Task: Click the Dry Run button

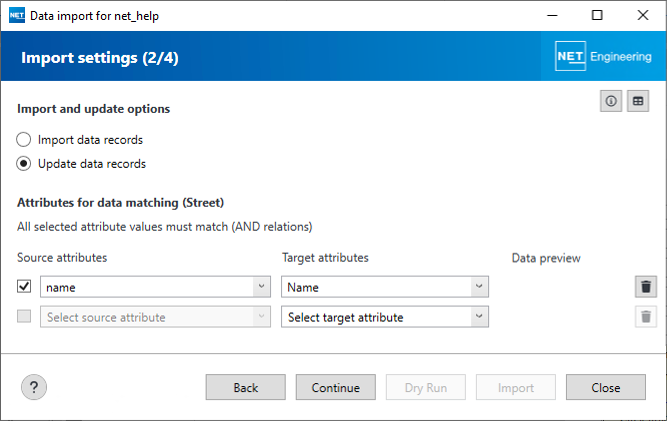Action: pyautogui.click(x=426, y=388)
